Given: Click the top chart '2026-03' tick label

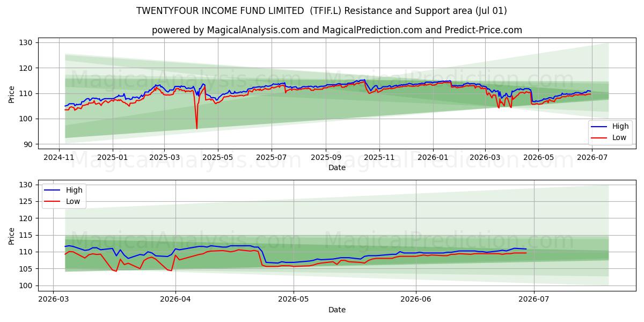Looking at the screenshot, I should 485,157.
